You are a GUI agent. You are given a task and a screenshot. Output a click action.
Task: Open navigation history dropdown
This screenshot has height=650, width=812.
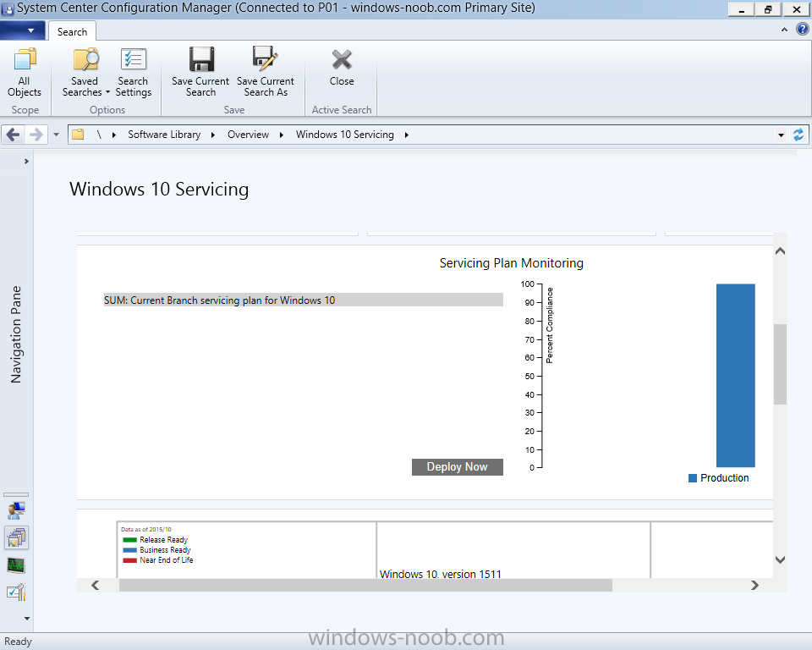pos(57,135)
